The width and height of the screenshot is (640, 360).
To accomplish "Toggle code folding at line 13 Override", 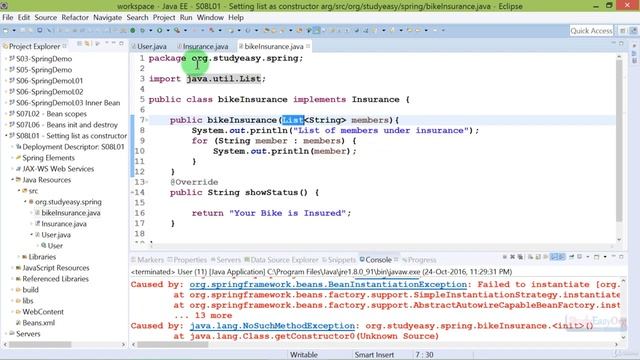I will pos(147,182).
